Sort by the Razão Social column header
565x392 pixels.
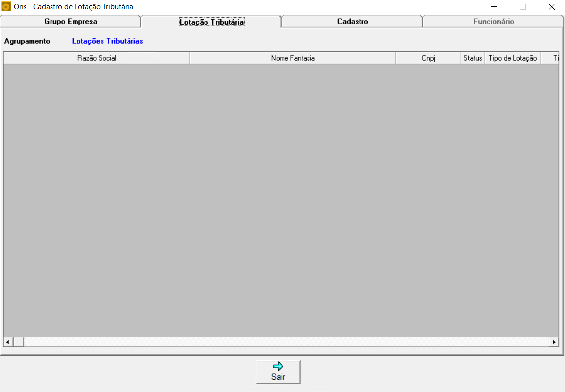[x=97, y=58]
